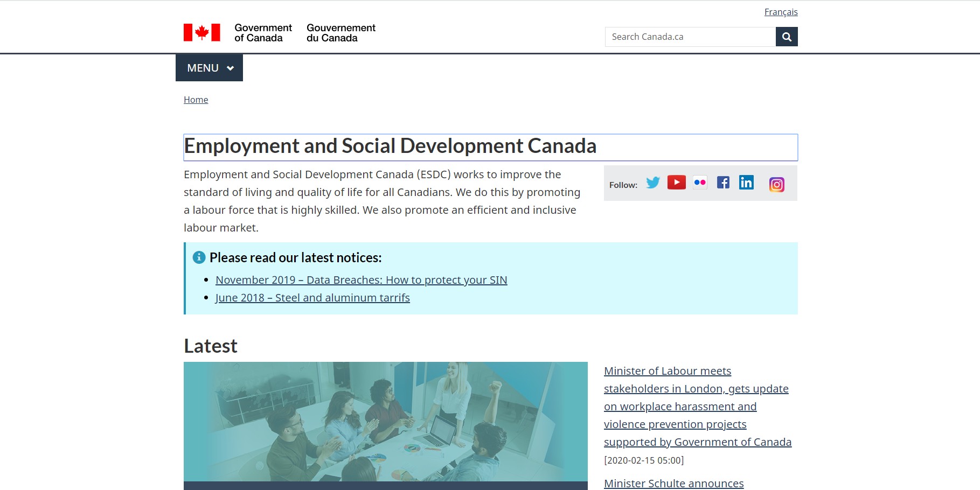The image size is (980, 490).
Task: Click the 'Follow:' label
Action: [x=623, y=185]
